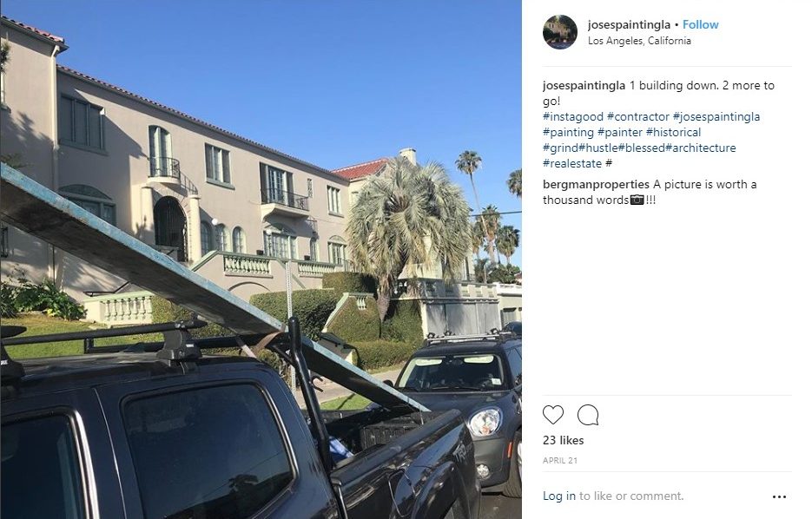Open the #contractor hashtag
812x519 pixels.
point(638,117)
